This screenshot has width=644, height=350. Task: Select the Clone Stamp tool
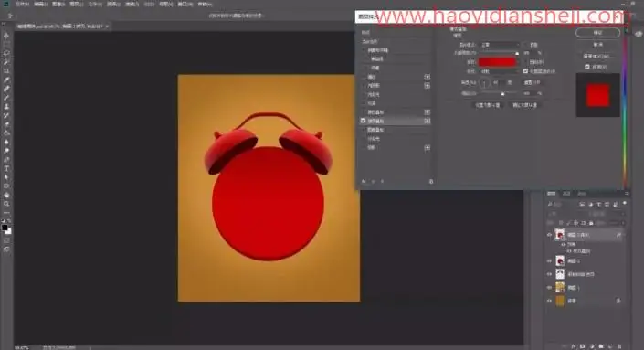(x=6, y=106)
